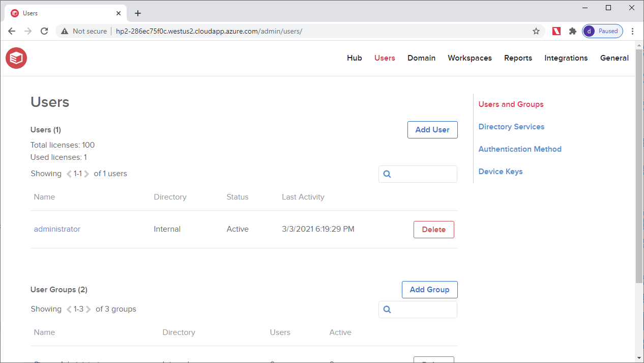Click the bookmark star in the address bar
The width and height of the screenshot is (644, 363).
536,31
